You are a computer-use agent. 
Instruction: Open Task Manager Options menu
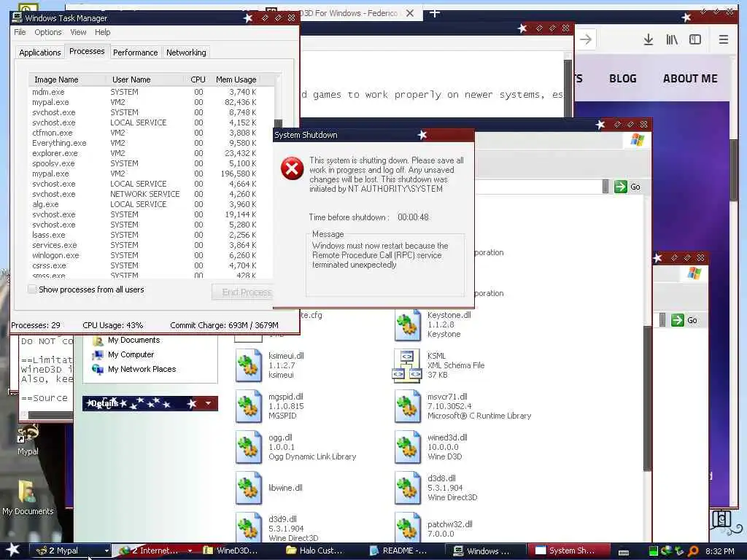pyautogui.click(x=47, y=32)
